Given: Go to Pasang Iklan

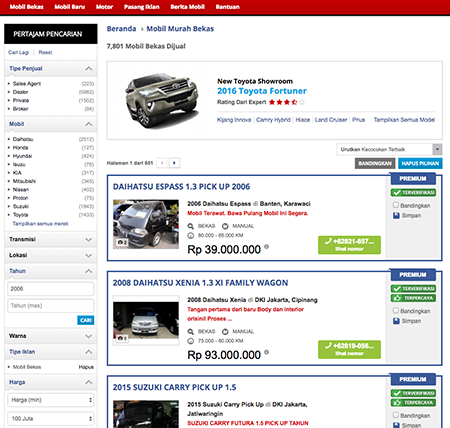Looking at the screenshot, I should tap(142, 7).
